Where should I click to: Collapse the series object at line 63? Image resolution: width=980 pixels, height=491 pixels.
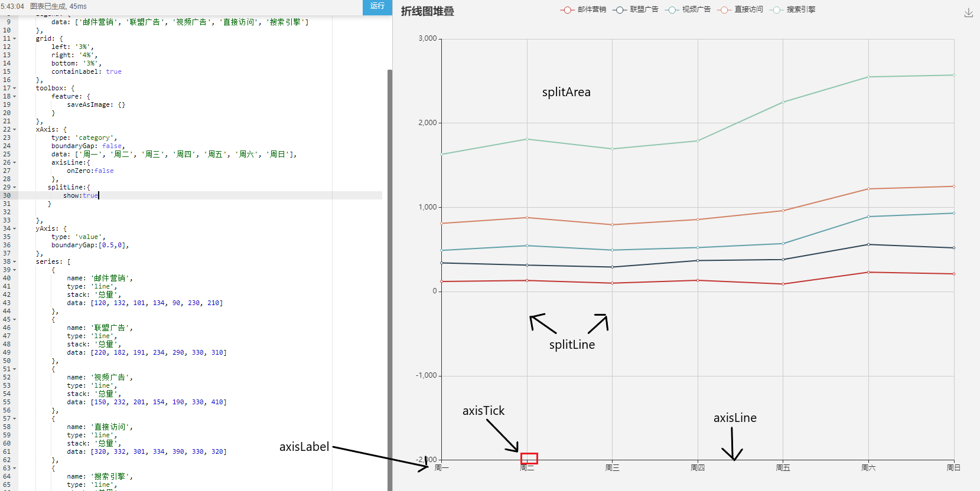point(15,468)
